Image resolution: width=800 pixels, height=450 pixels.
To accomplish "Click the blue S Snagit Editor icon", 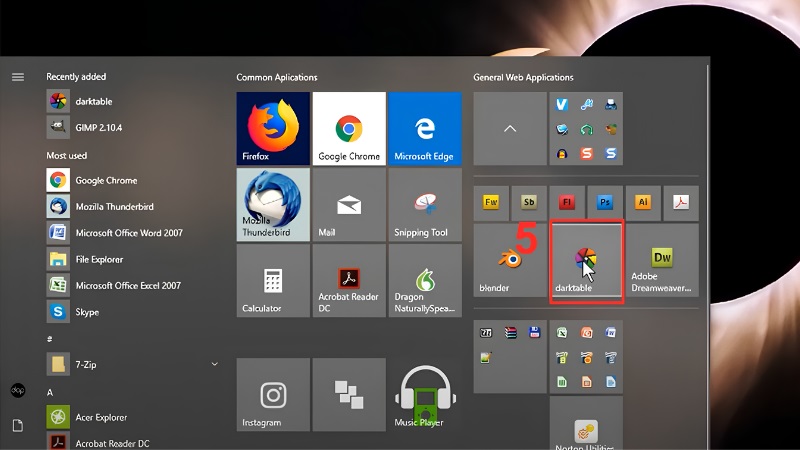I will point(611,154).
